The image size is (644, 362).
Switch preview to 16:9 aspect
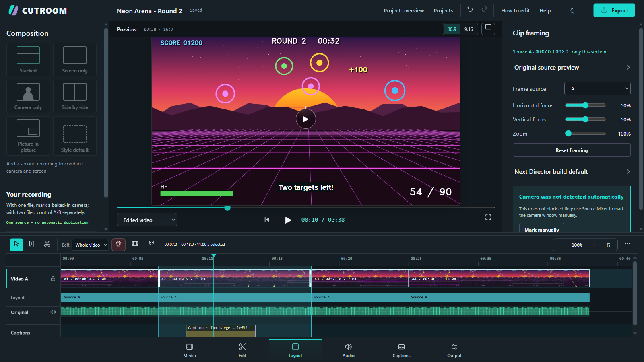[x=452, y=29]
